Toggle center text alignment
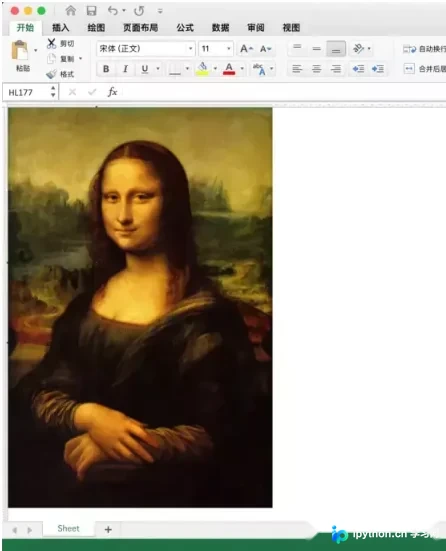This screenshot has height=551, width=446. [x=317, y=69]
